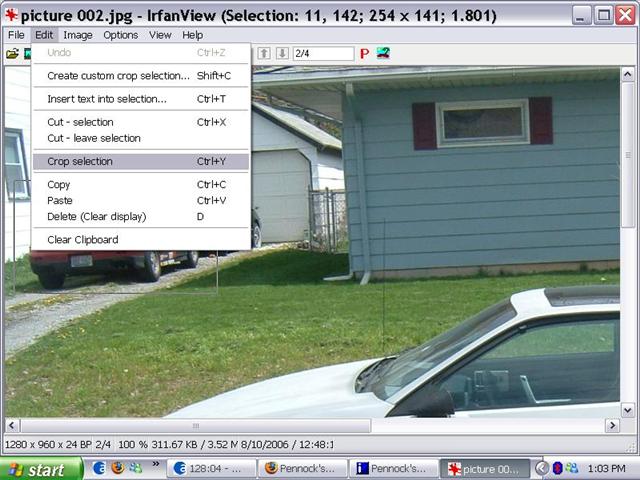This screenshot has height=480, width=640.
Task: Switch to the 128:04 taskbar window
Action: tap(208, 468)
